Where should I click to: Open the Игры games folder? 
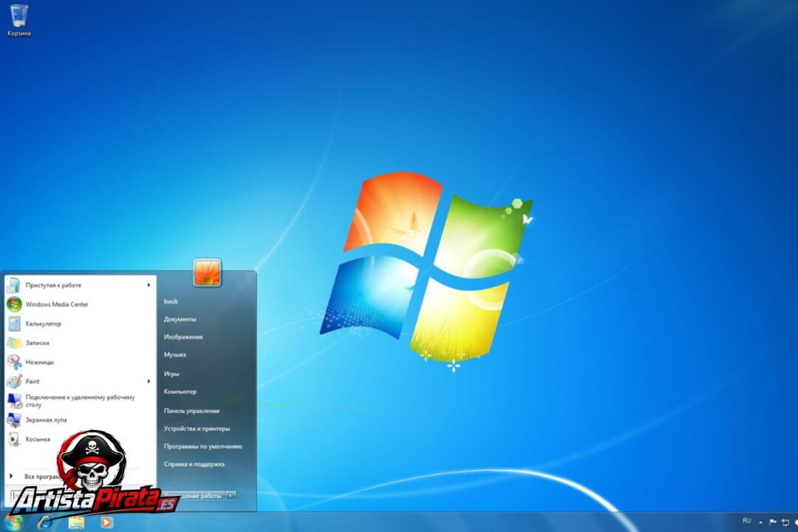click(171, 374)
